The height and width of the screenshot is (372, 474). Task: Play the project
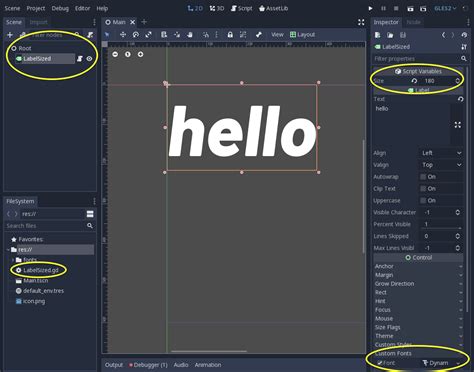pyautogui.click(x=370, y=8)
